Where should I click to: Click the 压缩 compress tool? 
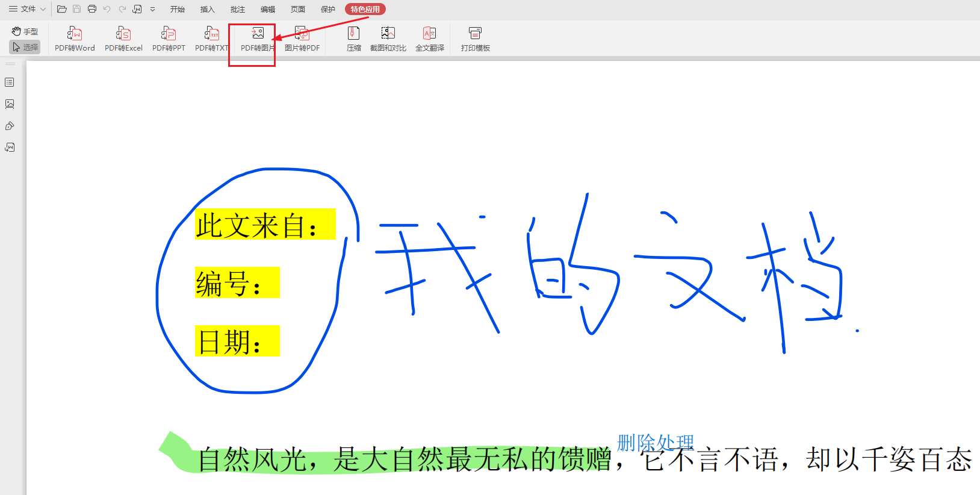tap(354, 39)
